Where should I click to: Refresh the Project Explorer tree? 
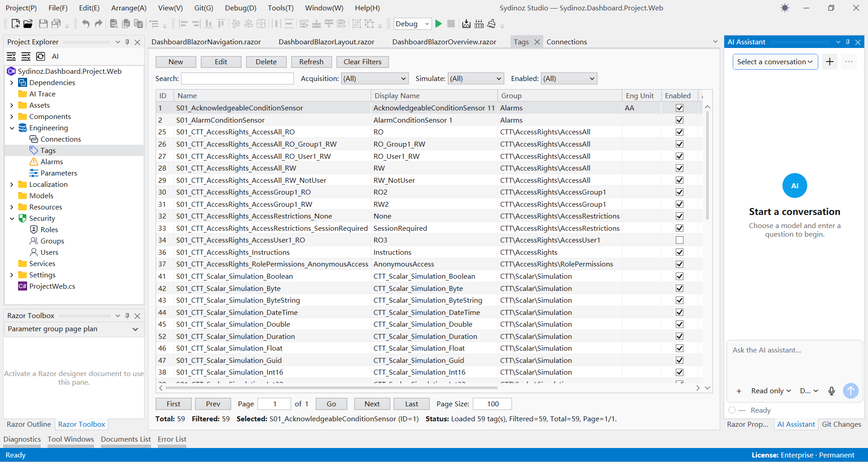point(41,56)
